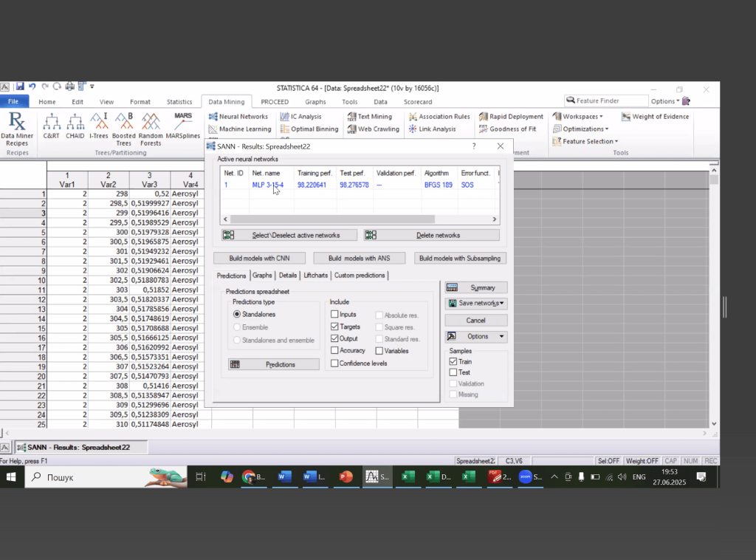
Task: Open the Details tab in SANN dialog
Action: 288,276
